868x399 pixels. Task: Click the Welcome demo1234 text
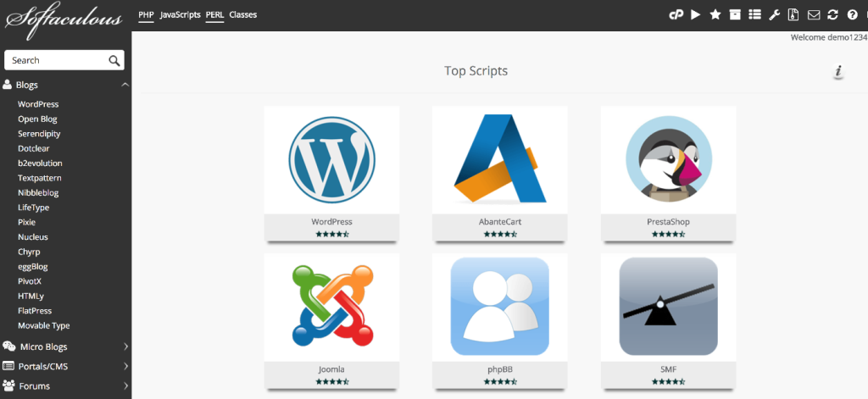point(829,37)
